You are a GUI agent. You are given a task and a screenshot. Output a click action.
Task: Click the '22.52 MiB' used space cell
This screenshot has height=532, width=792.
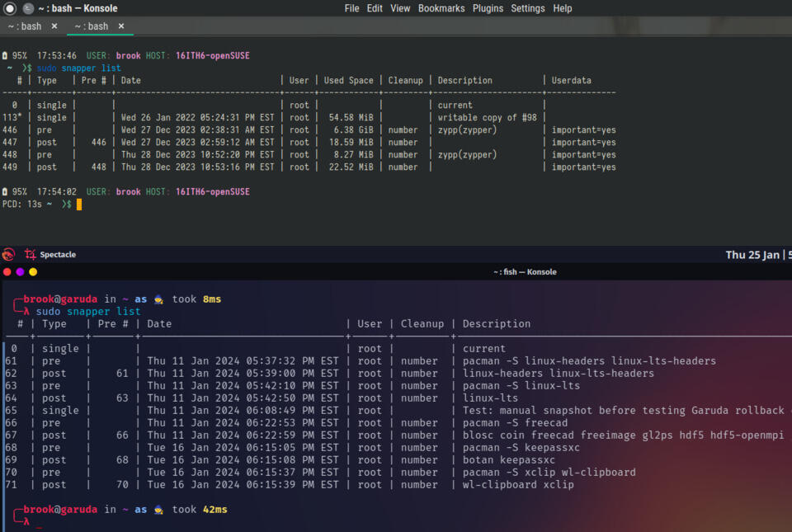coord(351,167)
